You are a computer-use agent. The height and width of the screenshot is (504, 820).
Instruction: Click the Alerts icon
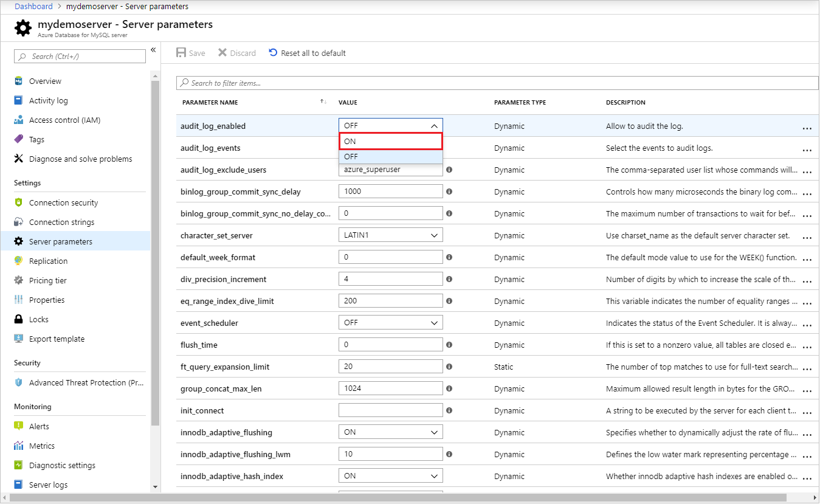click(x=18, y=426)
